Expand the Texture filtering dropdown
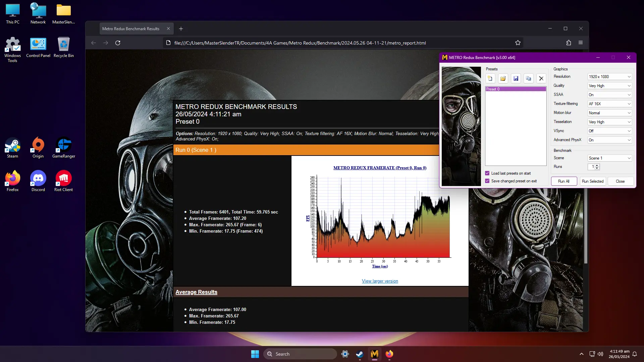The width and height of the screenshot is (644, 362). (x=609, y=104)
